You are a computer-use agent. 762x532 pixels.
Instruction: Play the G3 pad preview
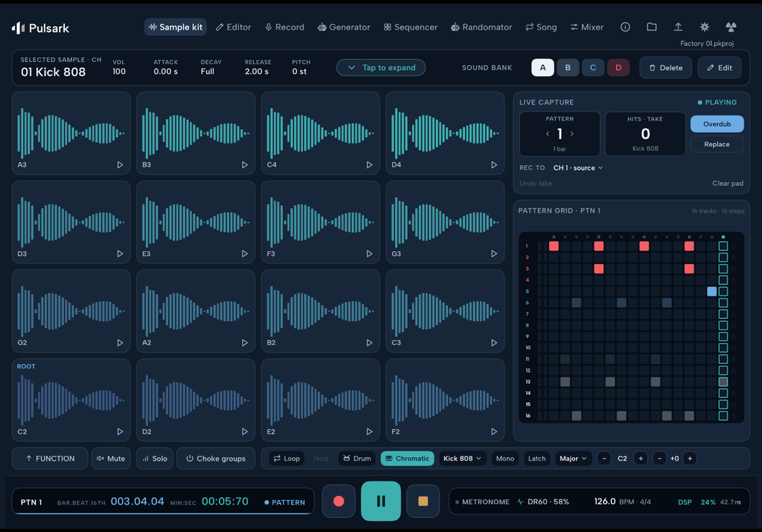point(494,253)
